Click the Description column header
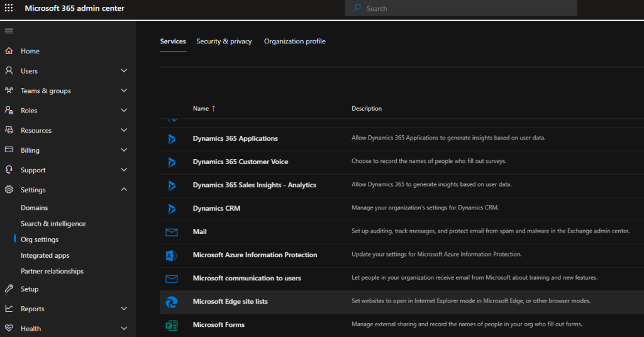The image size is (644, 337). pyautogui.click(x=367, y=108)
